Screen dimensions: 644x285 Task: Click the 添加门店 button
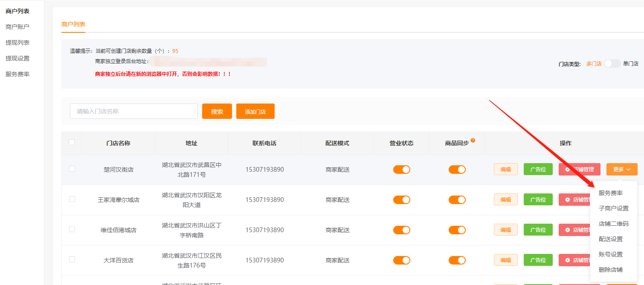click(255, 112)
